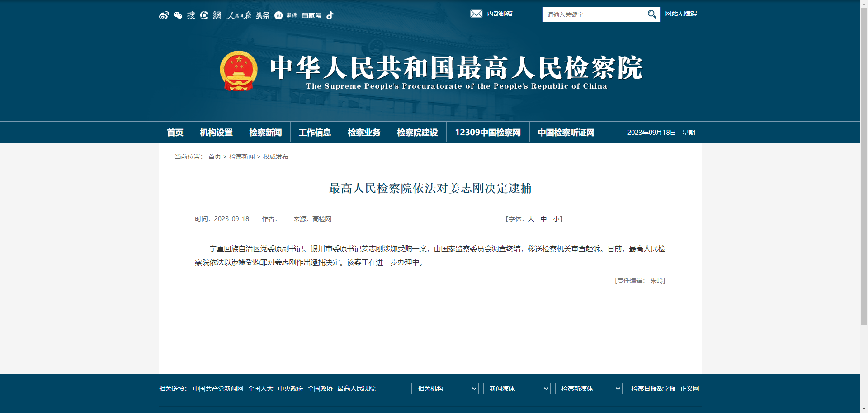Switch font size to 小
The width and height of the screenshot is (868, 413).
(x=557, y=219)
